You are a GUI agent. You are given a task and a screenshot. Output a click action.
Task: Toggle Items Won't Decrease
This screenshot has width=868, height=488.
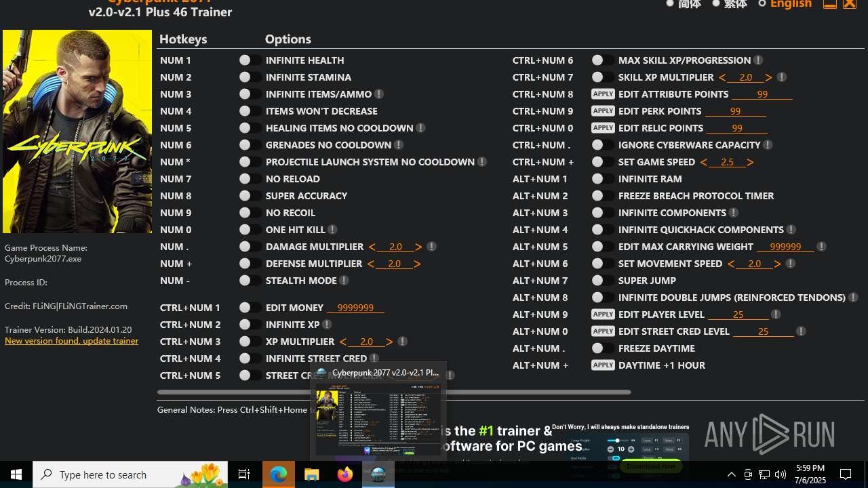[x=250, y=111]
